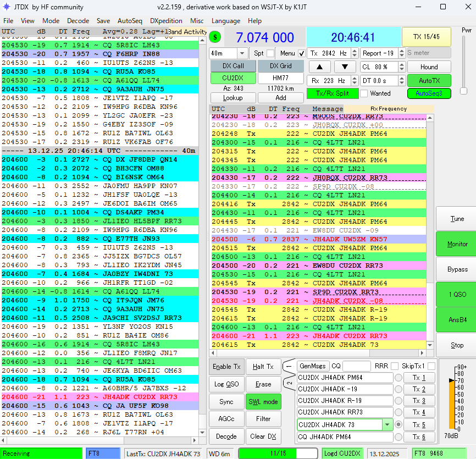Open the 40m band dropdown
Screen dimensions: 476x459
pyautogui.click(x=242, y=53)
